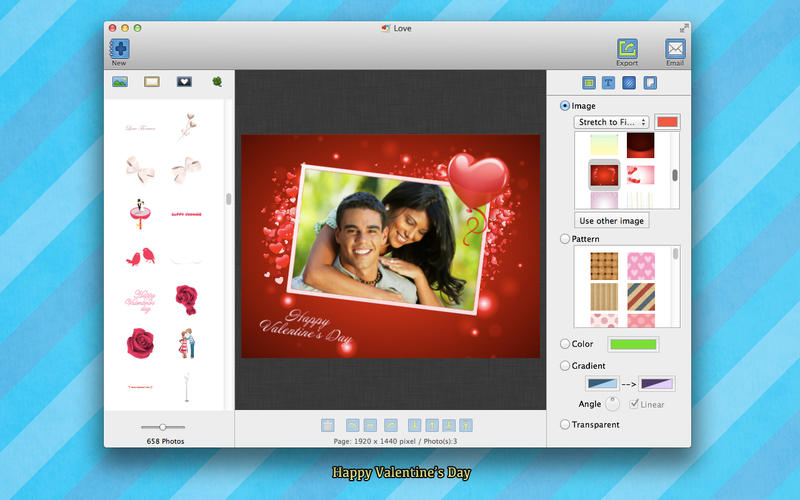Switch to the photos landscape tab
Image resolution: width=800 pixels, height=500 pixels.
tap(120, 82)
